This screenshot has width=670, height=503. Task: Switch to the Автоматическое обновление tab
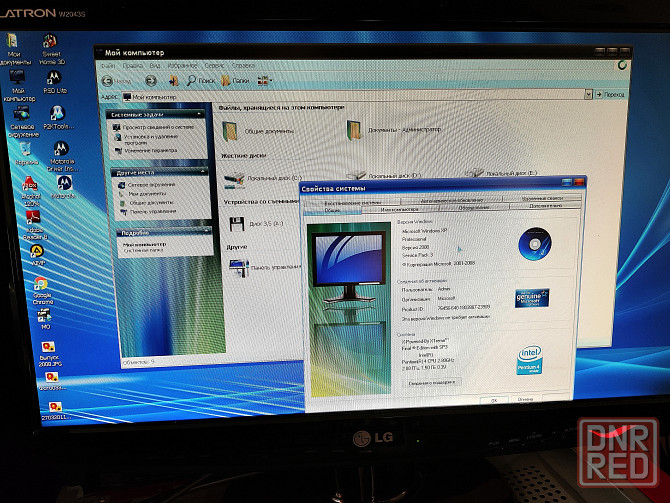(x=452, y=200)
